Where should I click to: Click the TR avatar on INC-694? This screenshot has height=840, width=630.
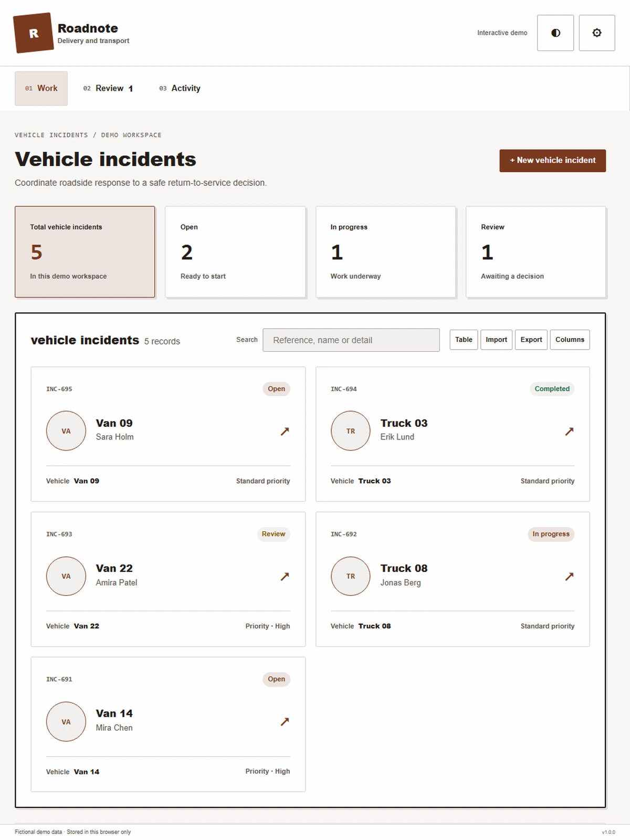[351, 431]
